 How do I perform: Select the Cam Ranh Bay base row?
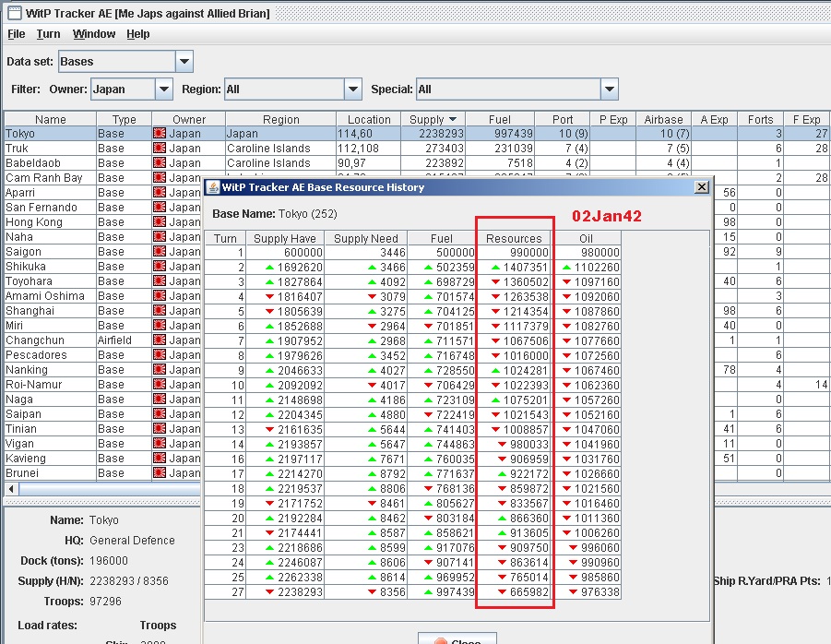(415, 177)
